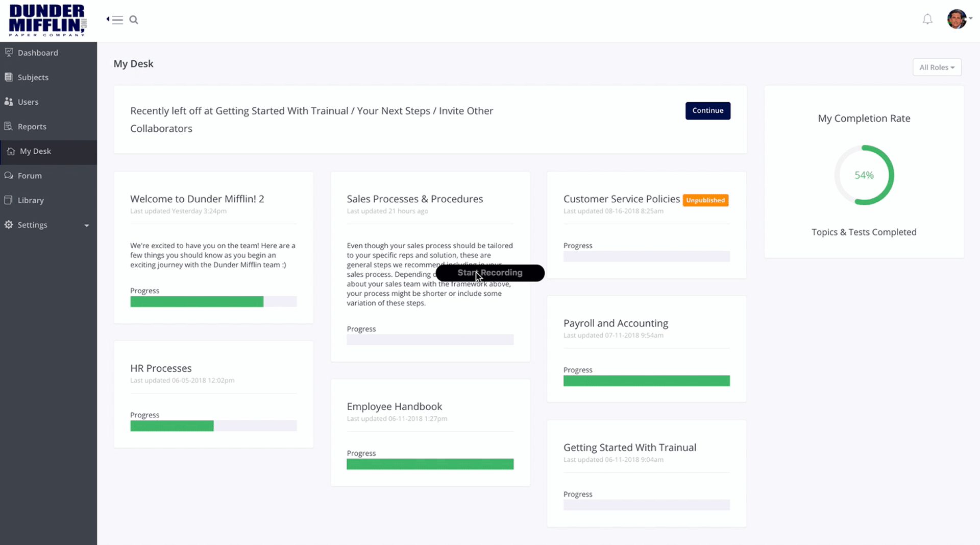The height and width of the screenshot is (545, 980).
Task: Select My Desk in the sidebar
Action: click(35, 151)
